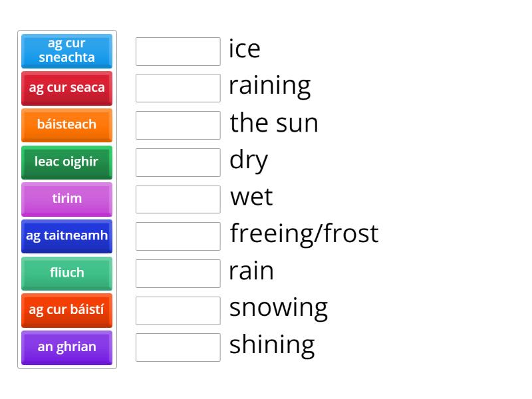532x399 pixels.
Task: Pick the blue 'ag taitneamh' tile
Action: pyautogui.click(x=67, y=236)
